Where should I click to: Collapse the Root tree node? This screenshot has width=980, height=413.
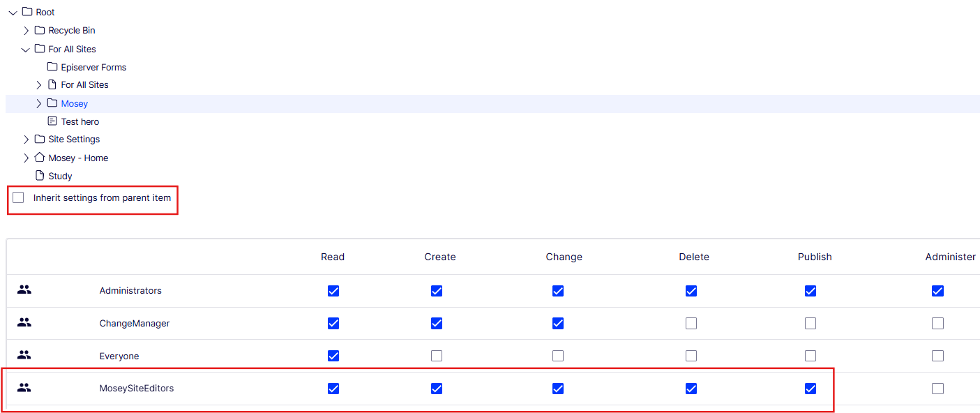coord(13,13)
